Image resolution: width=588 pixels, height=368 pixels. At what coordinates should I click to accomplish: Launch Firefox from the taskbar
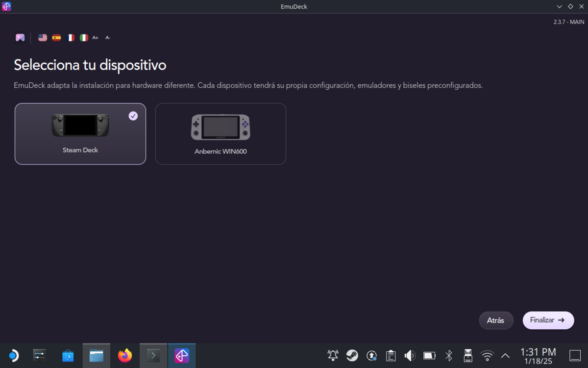click(125, 355)
